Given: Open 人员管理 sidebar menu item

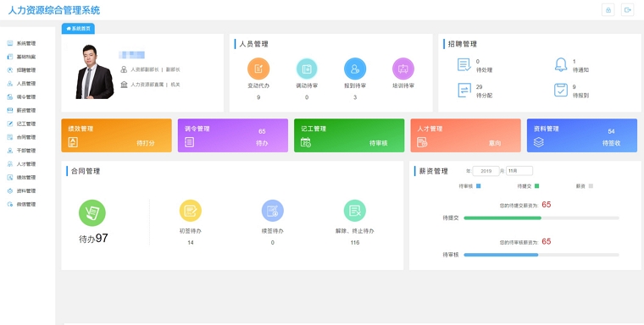Looking at the screenshot, I should tap(21, 84).
